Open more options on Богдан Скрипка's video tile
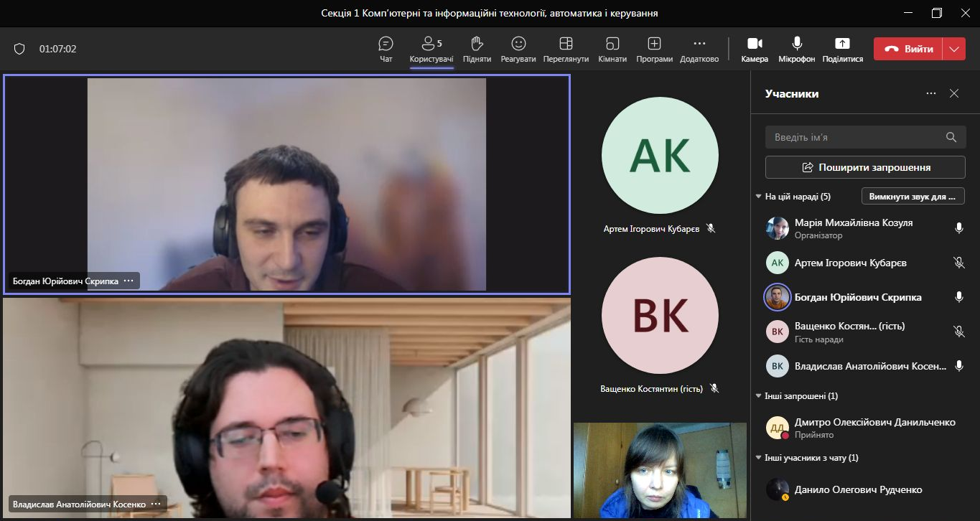The width and height of the screenshot is (980, 521). (x=129, y=281)
